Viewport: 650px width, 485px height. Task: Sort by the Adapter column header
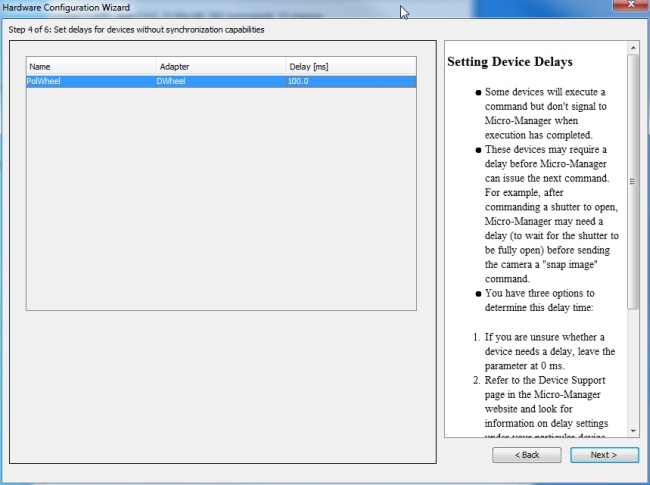219,66
